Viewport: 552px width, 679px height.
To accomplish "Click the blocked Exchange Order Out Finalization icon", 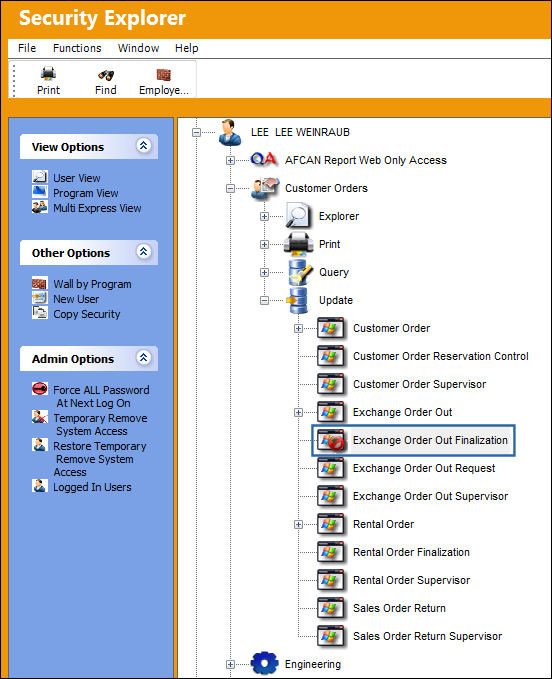I will click(x=331, y=440).
